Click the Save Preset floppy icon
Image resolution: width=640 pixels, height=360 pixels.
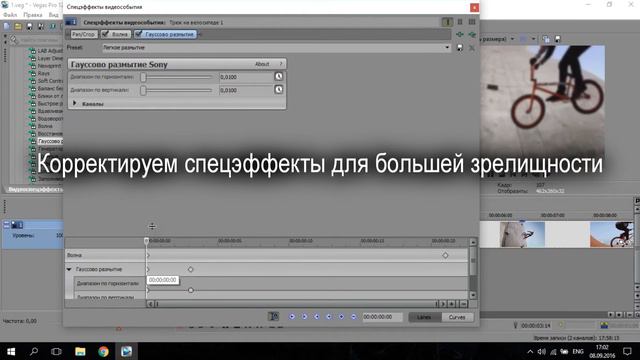click(x=460, y=48)
